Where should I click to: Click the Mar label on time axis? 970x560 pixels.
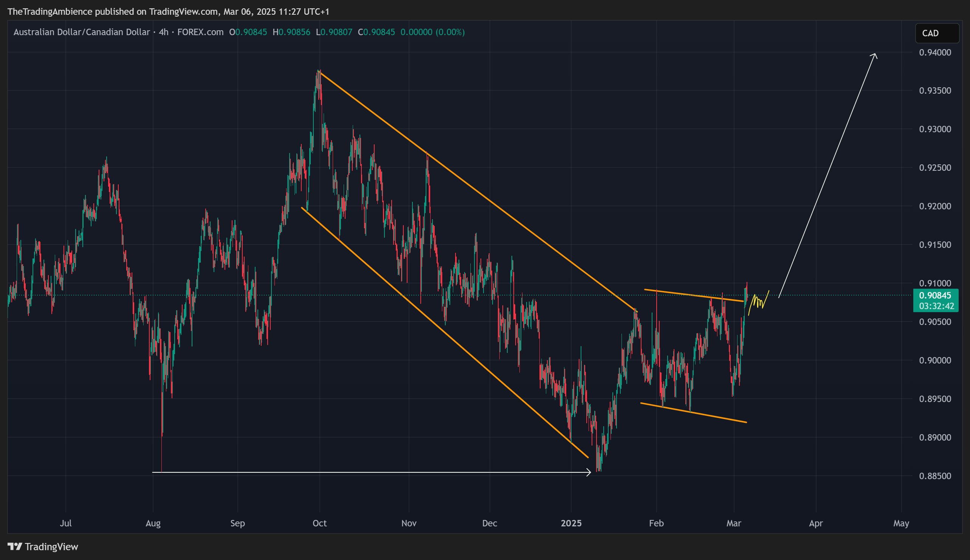point(734,523)
